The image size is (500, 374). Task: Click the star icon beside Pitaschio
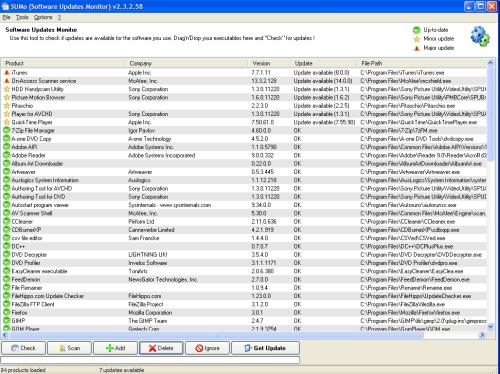[7, 106]
